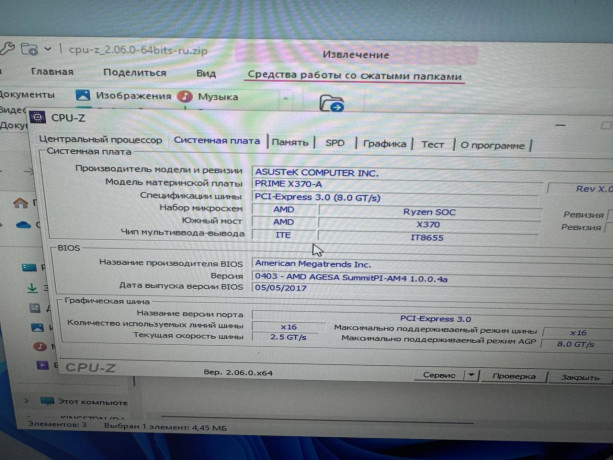Open the SPD tab
The image size is (613, 460).
(335, 143)
